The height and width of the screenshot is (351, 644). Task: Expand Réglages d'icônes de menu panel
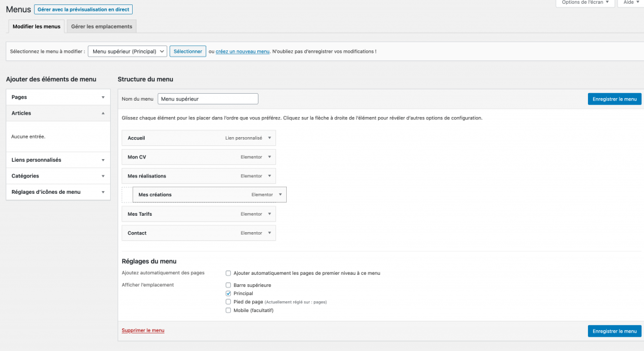pyautogui.click(x=58, y=192)
